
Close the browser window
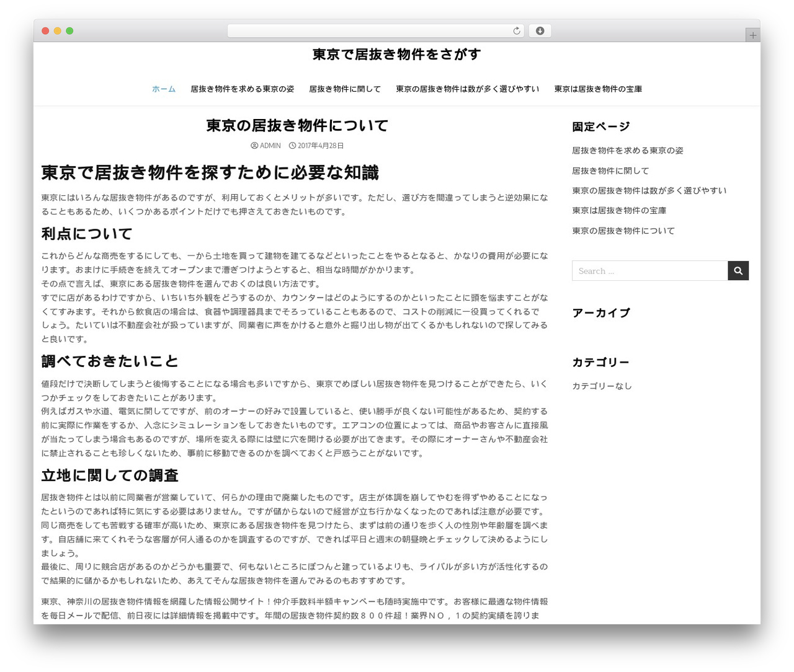[x=45, y=31]
